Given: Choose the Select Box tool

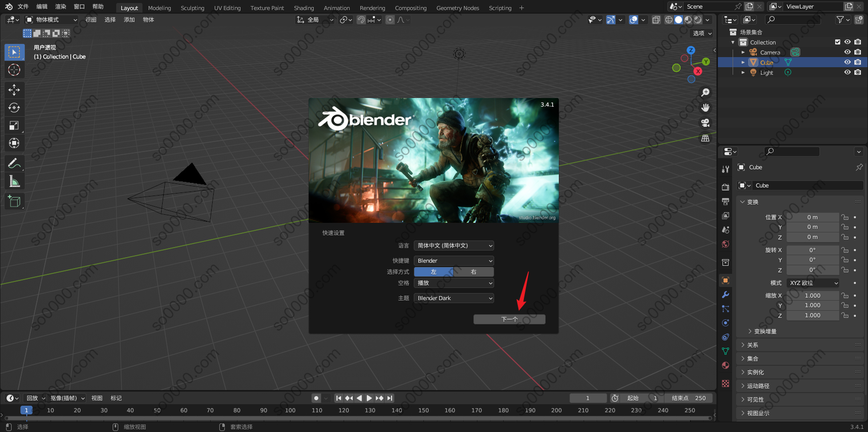Looking at the screenshot, I should [x=14, y=52].
